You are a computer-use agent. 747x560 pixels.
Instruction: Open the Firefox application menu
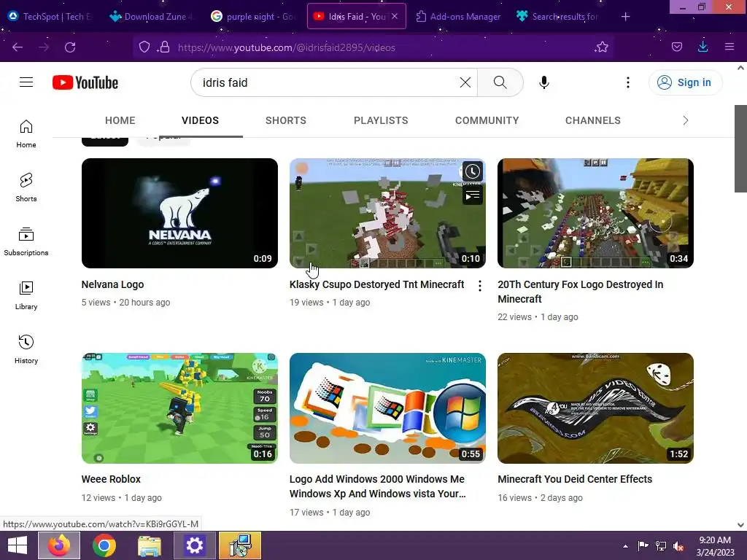pyautogui.click(x=729, y=47)
